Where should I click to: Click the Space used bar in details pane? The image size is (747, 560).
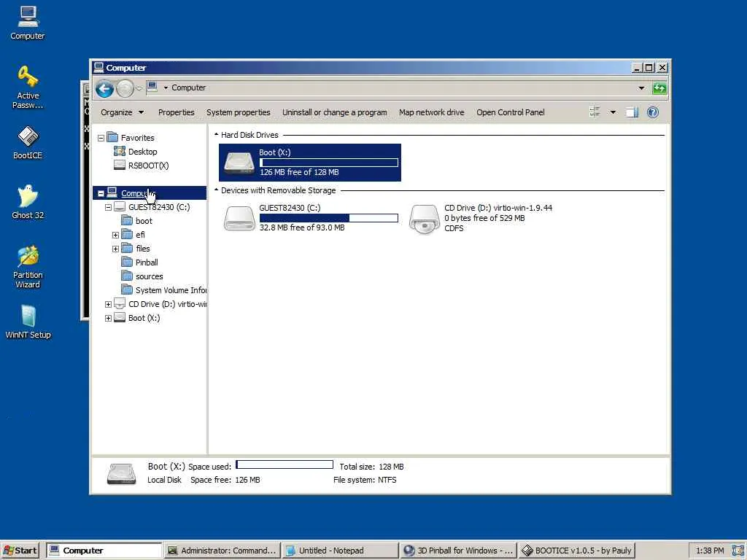click(285, 464)
